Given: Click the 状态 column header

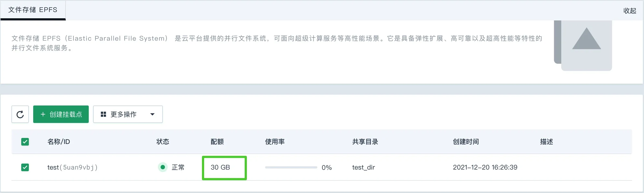Looking at the screenshot, I should click(x=163, y=142).
